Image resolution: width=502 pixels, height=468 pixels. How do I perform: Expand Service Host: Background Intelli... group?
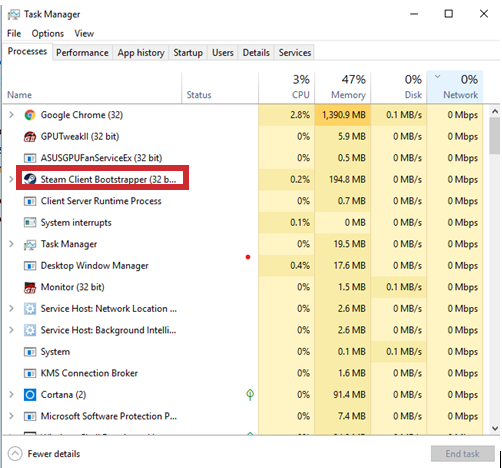tap(11, 330)
